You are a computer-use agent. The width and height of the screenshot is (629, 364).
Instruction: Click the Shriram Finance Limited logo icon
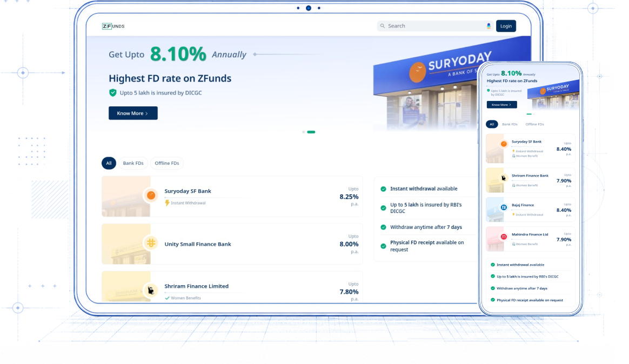[151, 290]
